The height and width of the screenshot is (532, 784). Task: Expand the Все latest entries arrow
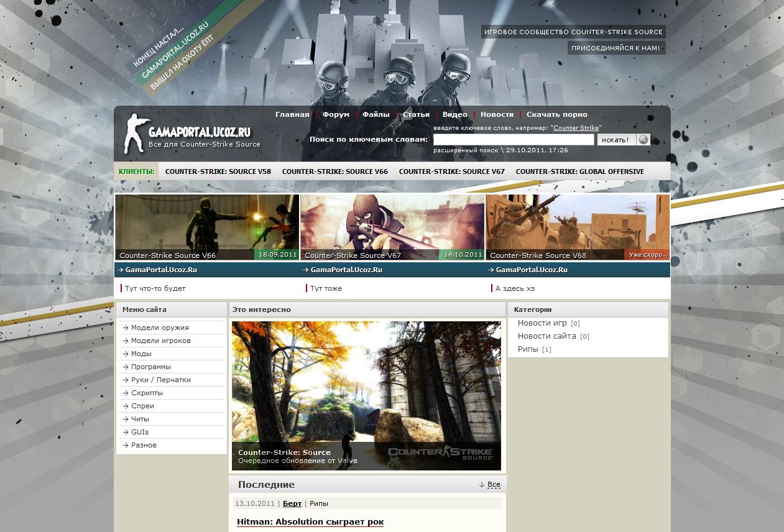(489, 485)
